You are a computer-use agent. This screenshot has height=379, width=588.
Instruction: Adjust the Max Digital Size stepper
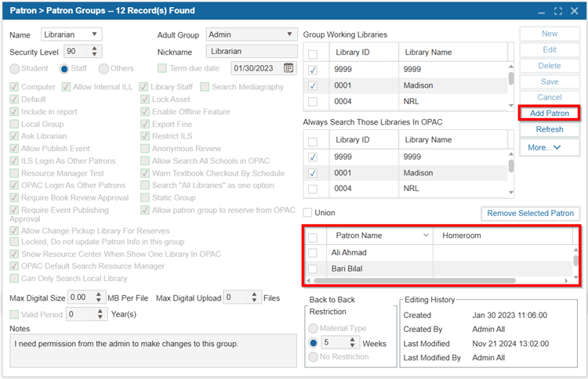(99, 298)
